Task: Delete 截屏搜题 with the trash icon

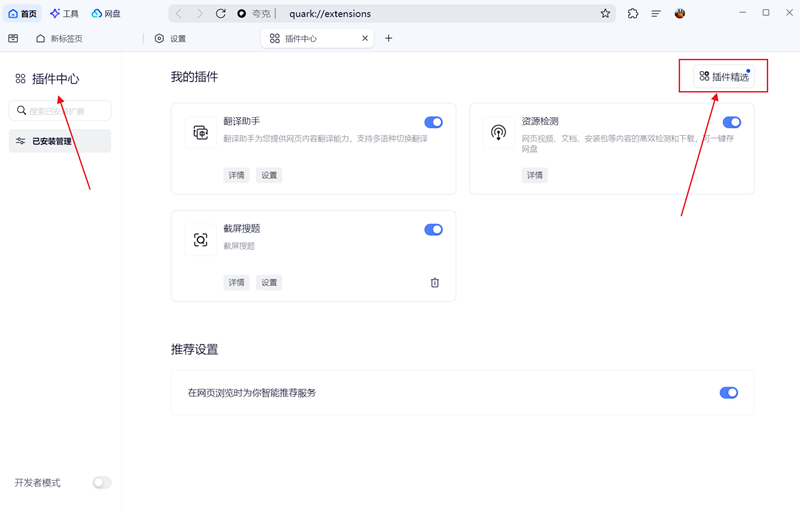Action: (x=435, y=283)
